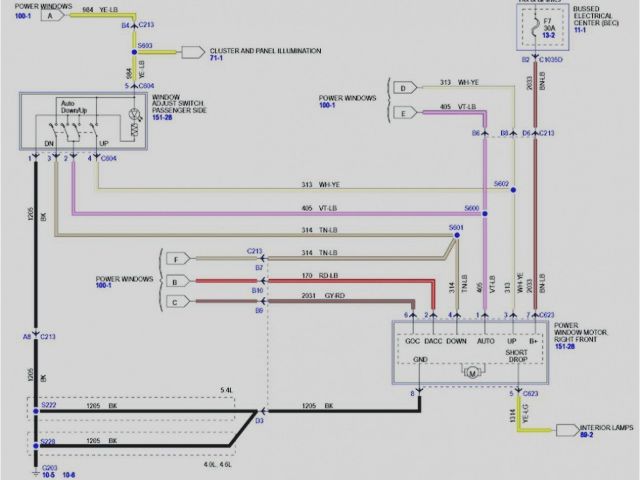Click the motor symbol marked M
The width and height of the screenshot is (640, 480).
pos(471,374)
